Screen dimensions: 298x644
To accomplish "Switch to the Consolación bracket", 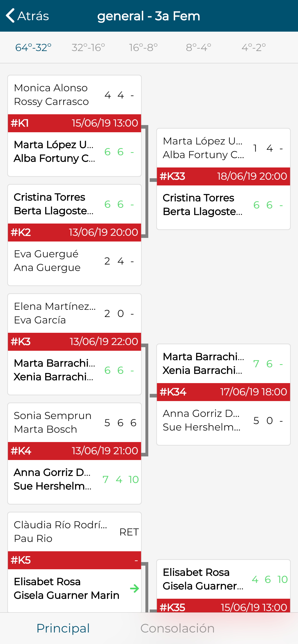I will [177, 628].
